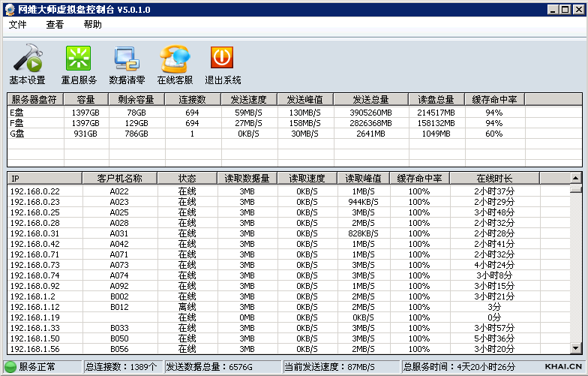Click the 数据清零 computer icon
Image resolution: width=588 pixels, height=376 pixels.
[126, 59]
